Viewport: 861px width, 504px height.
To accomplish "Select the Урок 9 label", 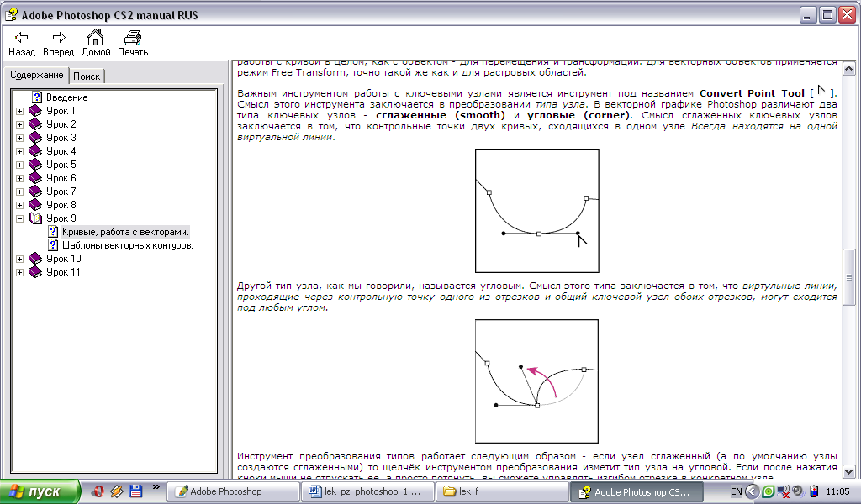I will coord(61,218).
